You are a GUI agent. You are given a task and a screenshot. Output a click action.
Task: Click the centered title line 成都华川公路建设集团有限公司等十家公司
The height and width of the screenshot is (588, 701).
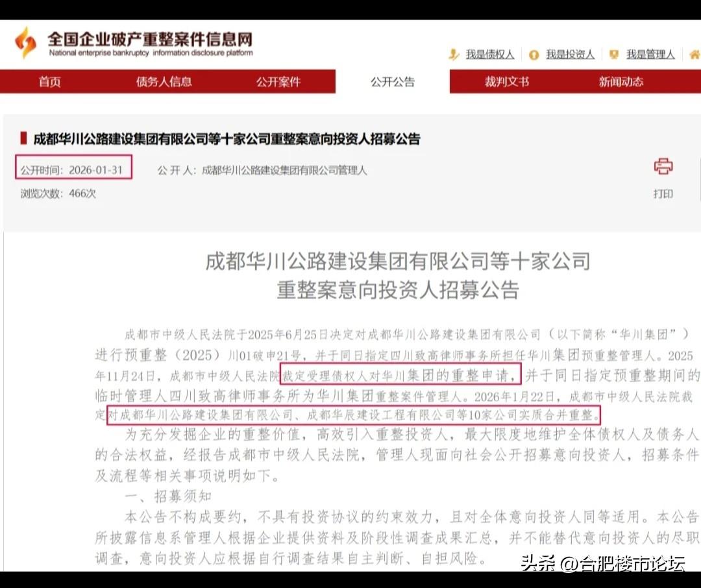click(397, 262)
